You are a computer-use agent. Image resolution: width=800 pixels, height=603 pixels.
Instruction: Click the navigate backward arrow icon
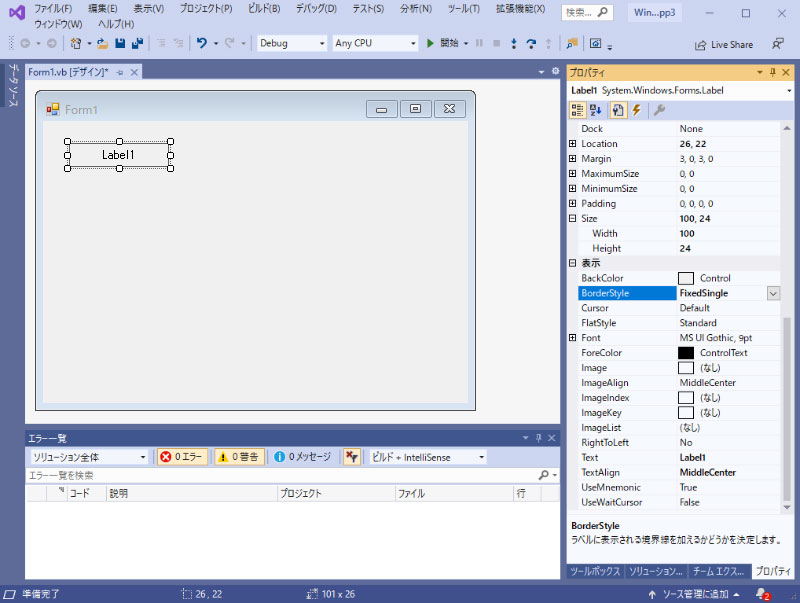(27, 44)
